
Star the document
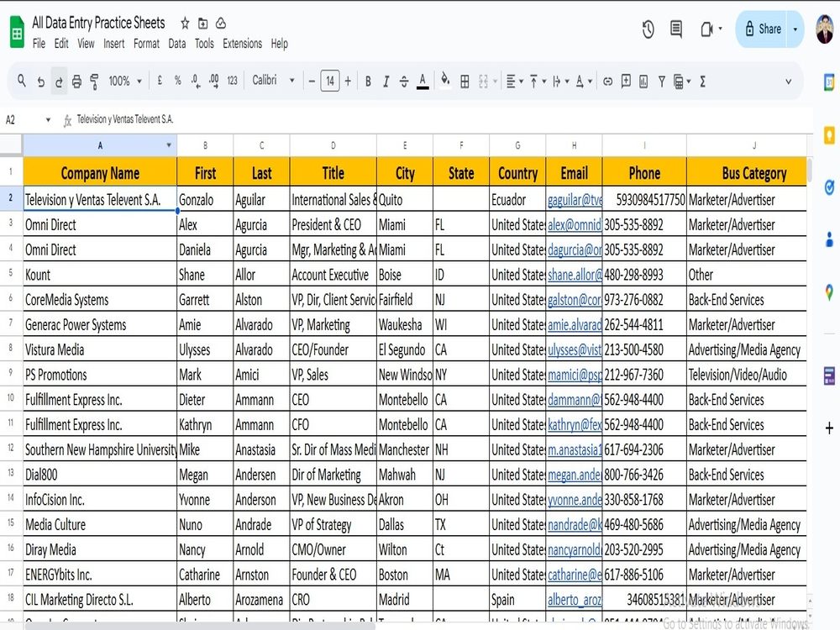(185, 23)
